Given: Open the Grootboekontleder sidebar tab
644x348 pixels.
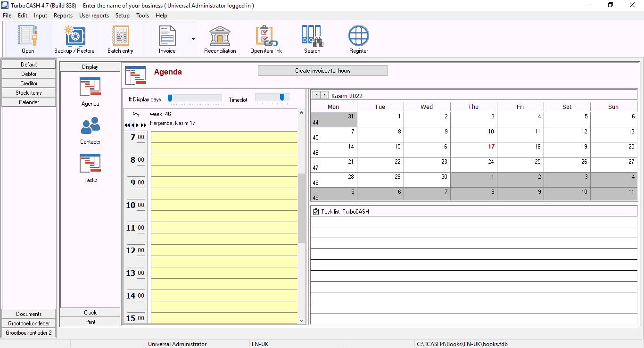Looking at the screenshot, I should pyautogui.click(x=29, y=323).
